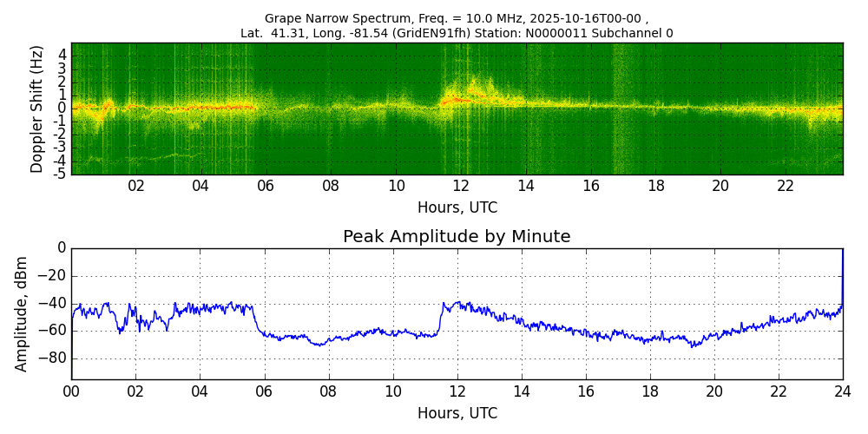This screenshot has height=434, width=868.
Task: Click the '06' hour tick under the spectrogram
Action: pyautogui.click(x=266, y=186)
